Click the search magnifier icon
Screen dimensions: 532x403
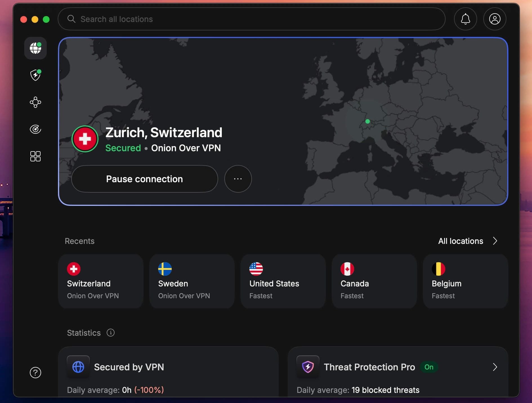(71, 19)
